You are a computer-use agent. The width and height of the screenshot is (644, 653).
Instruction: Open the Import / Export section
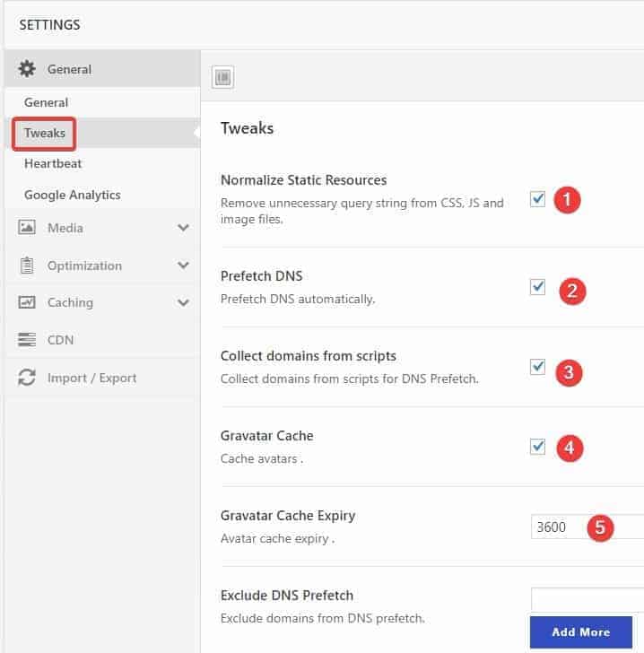102,378
